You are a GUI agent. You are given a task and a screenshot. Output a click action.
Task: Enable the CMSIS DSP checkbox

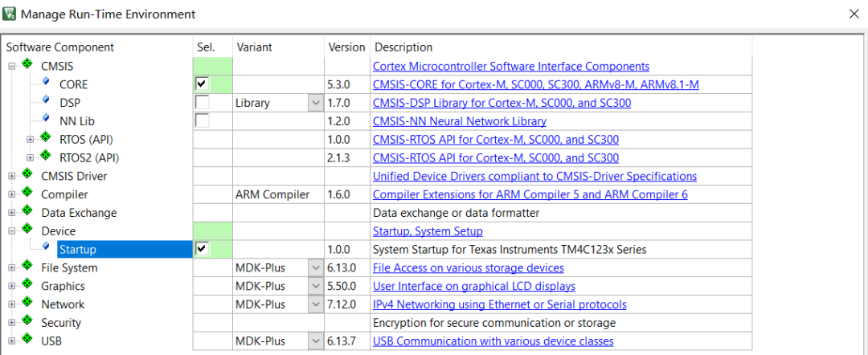coord(202,102)
